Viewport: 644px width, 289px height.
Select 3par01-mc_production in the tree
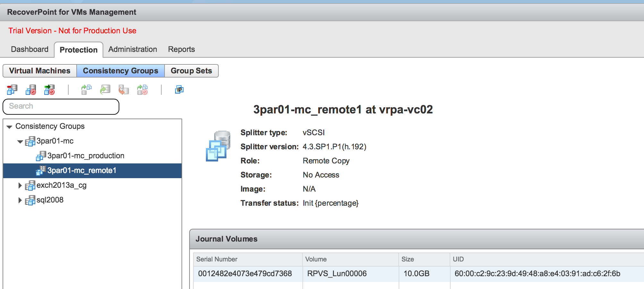(86, 156)
